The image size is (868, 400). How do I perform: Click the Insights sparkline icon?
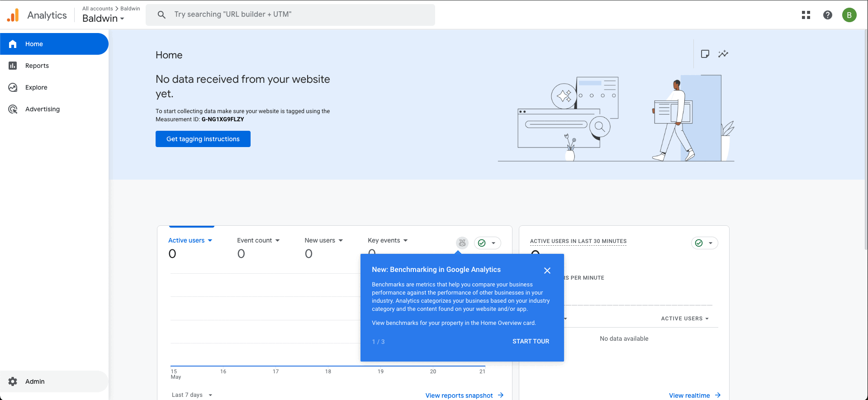pyautogui.click(x=723, y=54)
